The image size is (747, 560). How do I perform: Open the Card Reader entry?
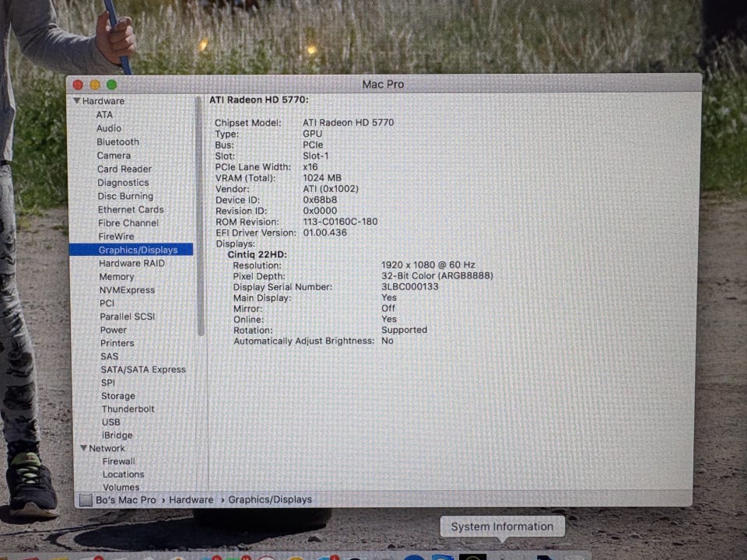click(124, 169)
